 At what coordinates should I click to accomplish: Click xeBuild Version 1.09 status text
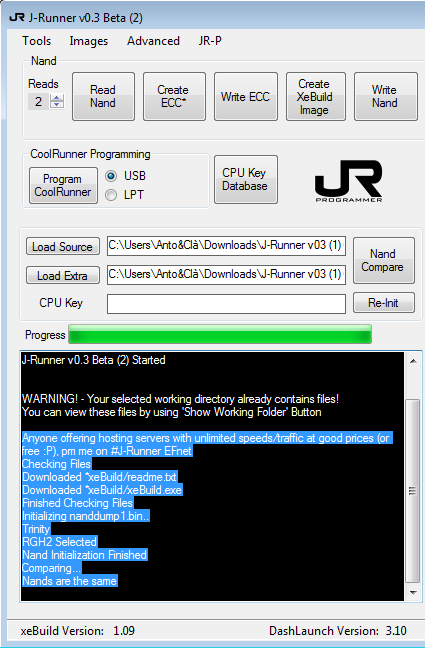(x=78, y=631)
